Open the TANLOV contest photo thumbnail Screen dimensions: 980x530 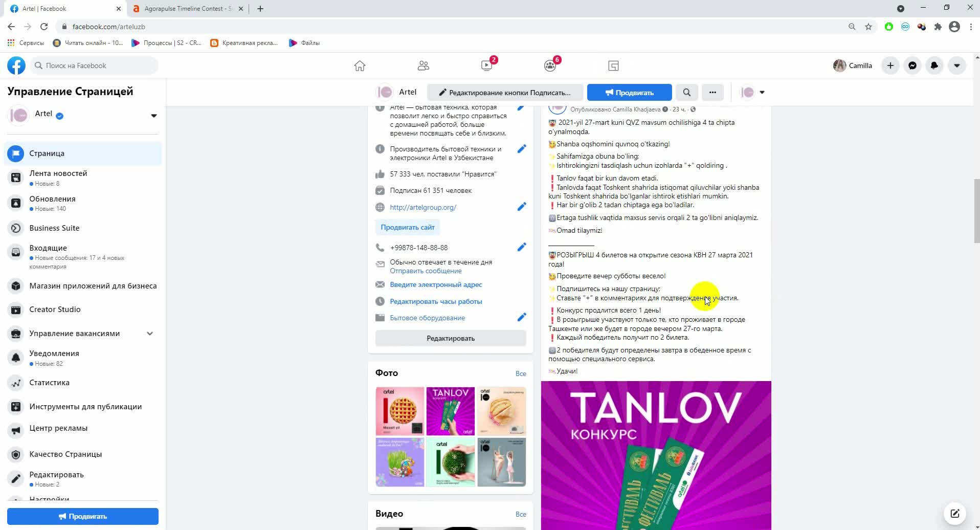(451, 411)
